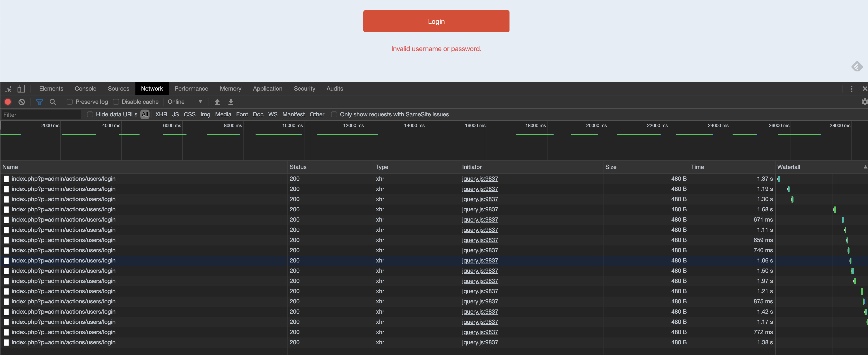Open the Security panel
868x355 pixels.
[x=304, y=89]
